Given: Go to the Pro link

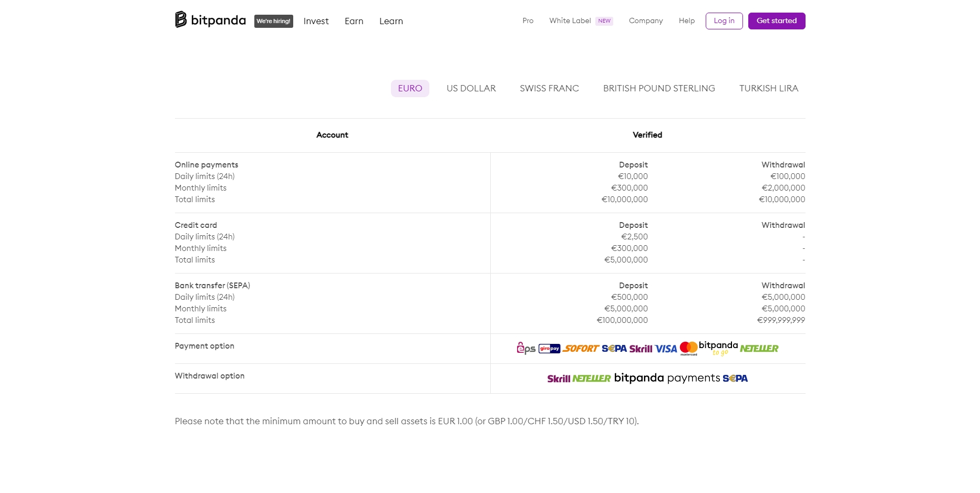Looking at the screenshot, I should (528, 20).
